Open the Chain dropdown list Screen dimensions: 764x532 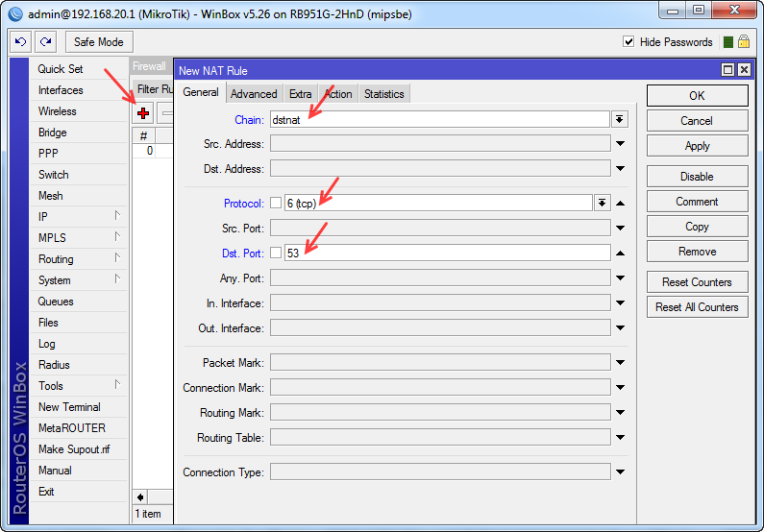pyautogui.click(x=620, y=119)
